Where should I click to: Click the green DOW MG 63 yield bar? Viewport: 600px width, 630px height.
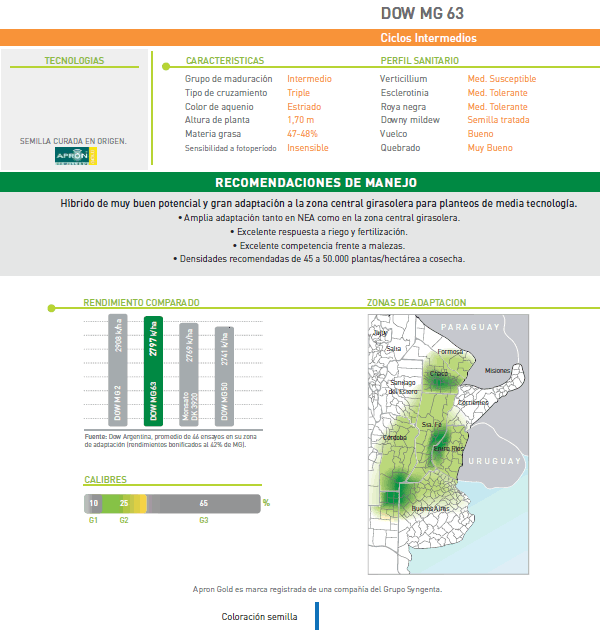153,372
